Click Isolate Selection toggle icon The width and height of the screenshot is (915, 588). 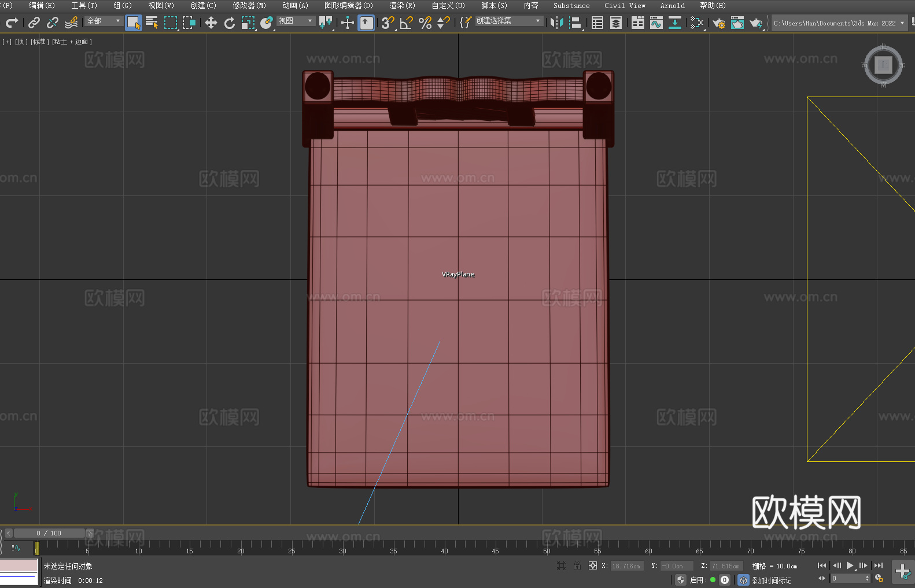pyautogui.click(x=562, y=565)
